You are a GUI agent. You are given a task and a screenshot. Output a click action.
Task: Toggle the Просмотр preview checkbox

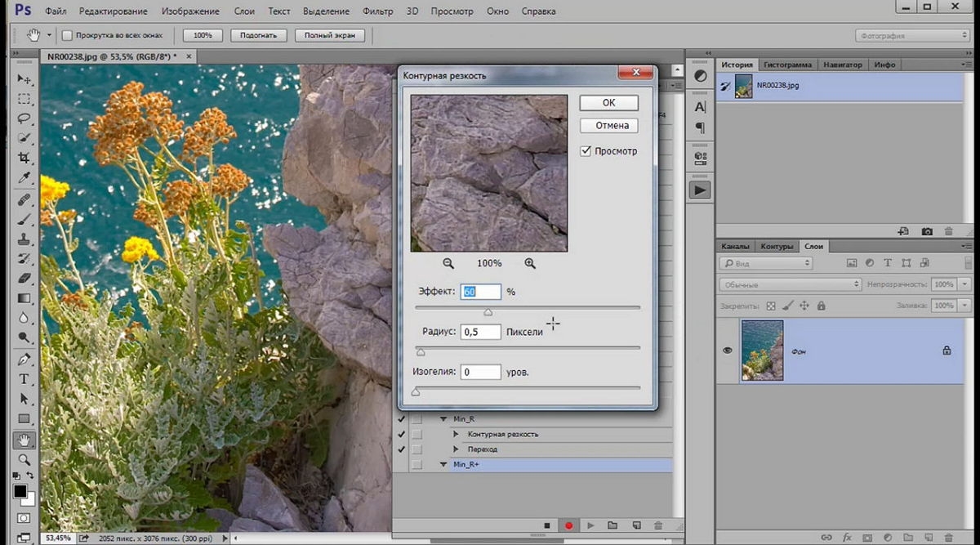[586, 150]
